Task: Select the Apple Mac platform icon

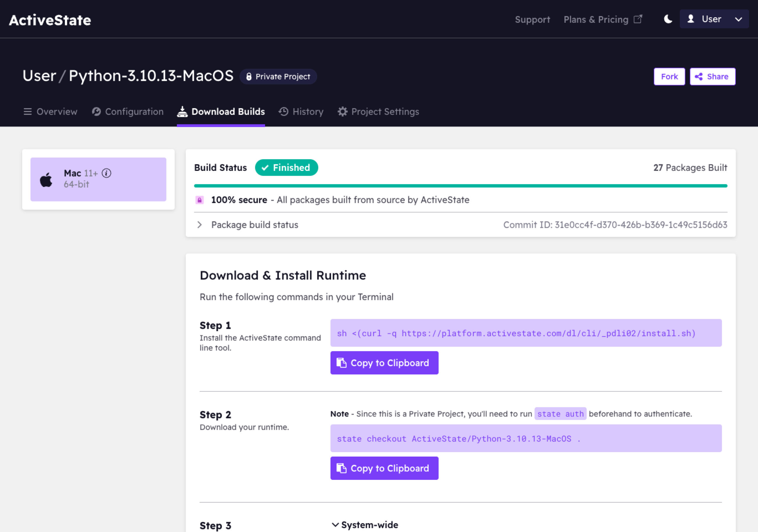Action: (x=46, y=180)
